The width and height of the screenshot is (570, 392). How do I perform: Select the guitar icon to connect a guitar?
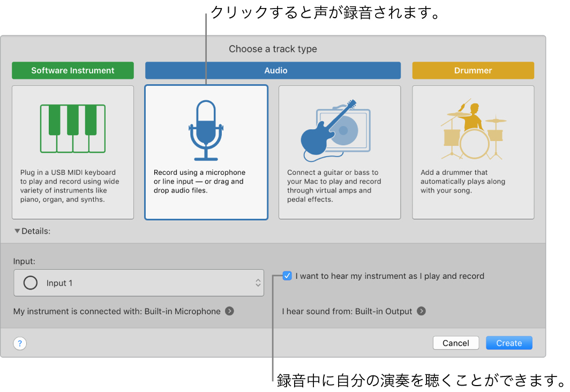coord(339,129)
